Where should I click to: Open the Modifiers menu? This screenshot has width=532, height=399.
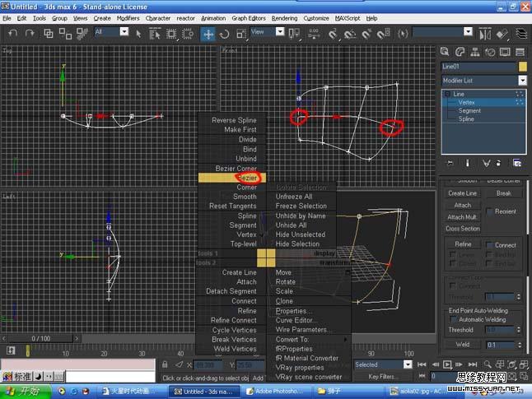click(x=128, y=18)
